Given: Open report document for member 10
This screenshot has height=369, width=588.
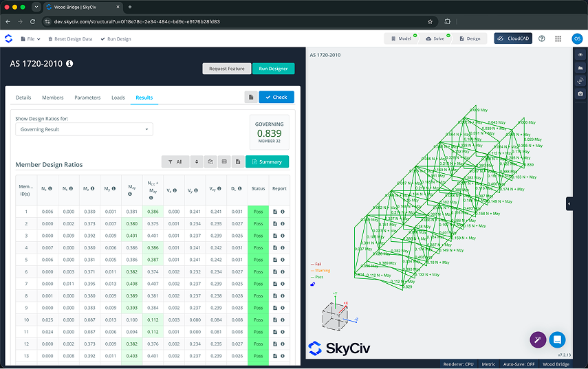Looking at the screenshot, I should 275,320.
